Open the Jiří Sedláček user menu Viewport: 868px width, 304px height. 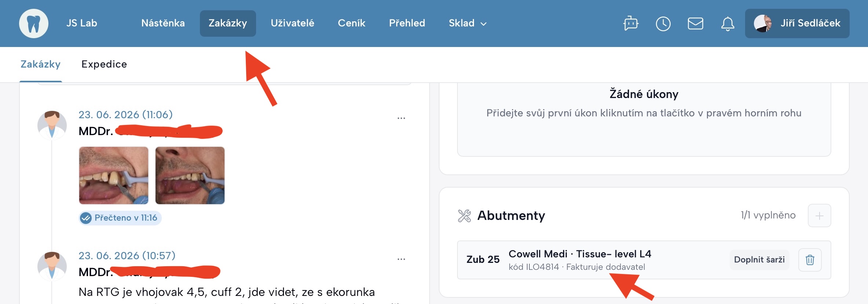click(797, 23)
